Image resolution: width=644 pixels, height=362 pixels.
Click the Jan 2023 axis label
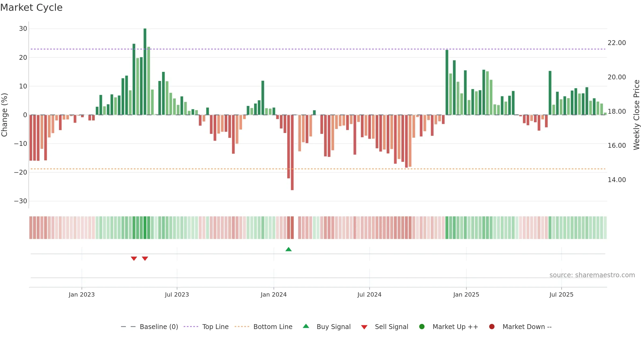click(x=82, y=295)
